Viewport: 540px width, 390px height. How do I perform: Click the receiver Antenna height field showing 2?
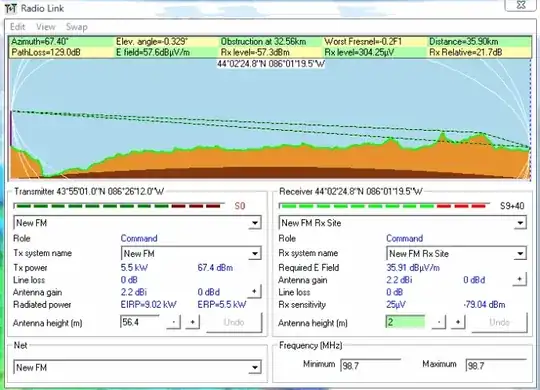point(405,322)
